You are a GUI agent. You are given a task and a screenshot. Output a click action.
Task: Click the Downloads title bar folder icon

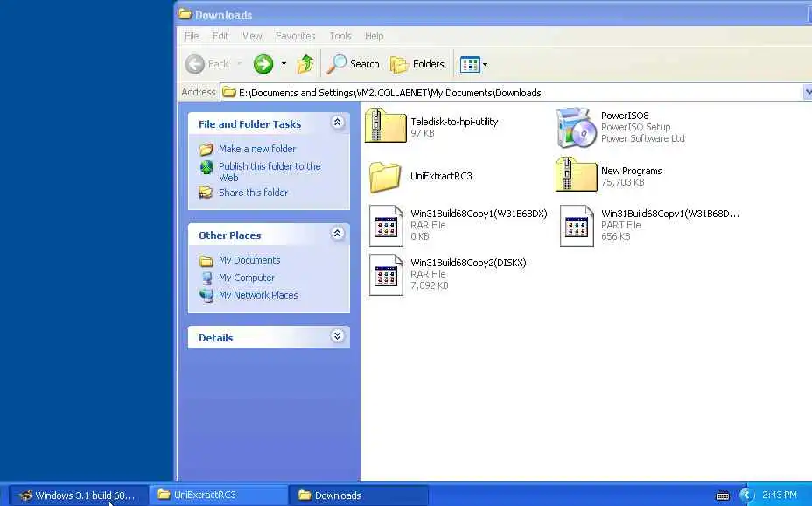pyautogui.click(x=185, y=14)
